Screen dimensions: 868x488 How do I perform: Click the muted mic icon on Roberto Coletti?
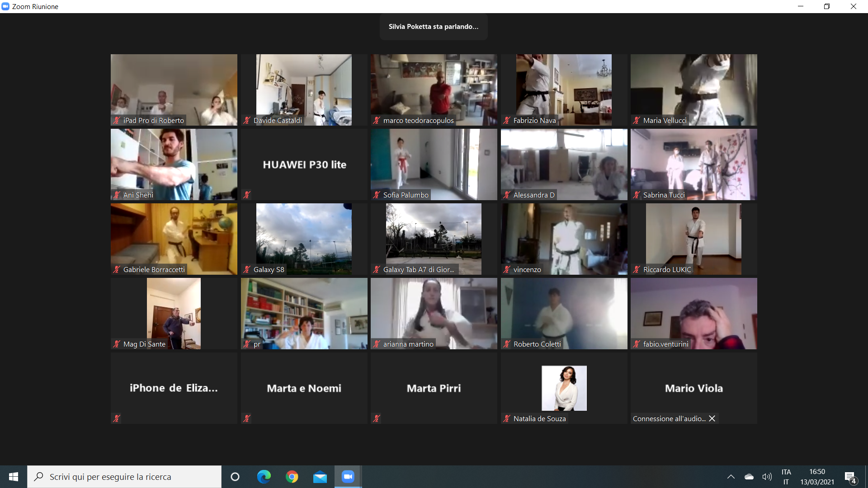pyautogui.click(x=507, y=344)
